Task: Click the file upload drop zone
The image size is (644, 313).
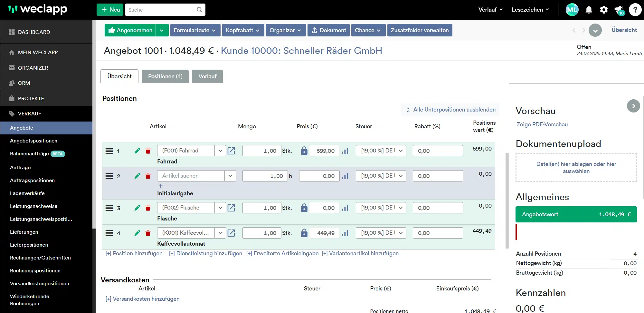Action: coord(576,168)
